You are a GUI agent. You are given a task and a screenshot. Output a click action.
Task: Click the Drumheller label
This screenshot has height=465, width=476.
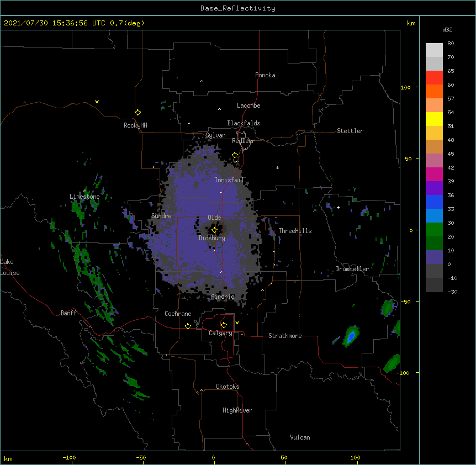point(352,269)
